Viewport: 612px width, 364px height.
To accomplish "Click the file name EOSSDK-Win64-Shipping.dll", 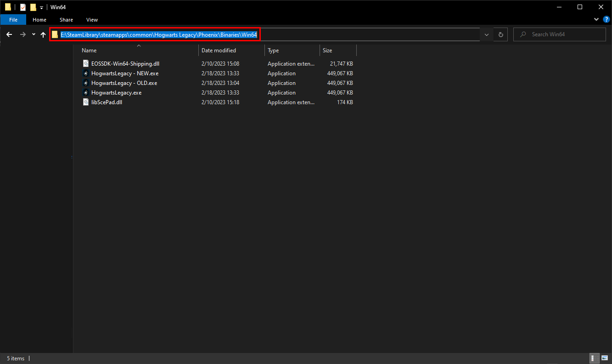I will [125, 64].
